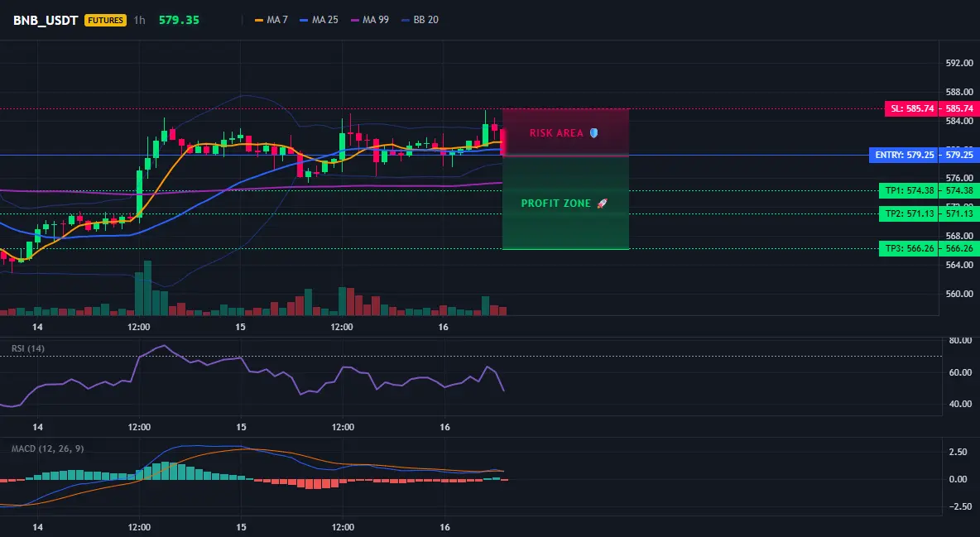The image size is (980, 537).
Task: Click the 576.00 price axis label
Action: click(959, 178)
